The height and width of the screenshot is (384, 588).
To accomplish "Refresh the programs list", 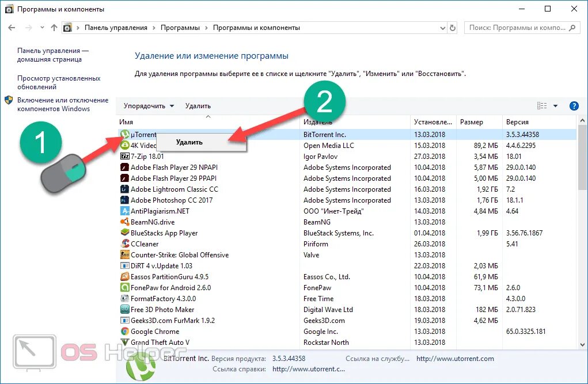I will [x=453, y=28].
